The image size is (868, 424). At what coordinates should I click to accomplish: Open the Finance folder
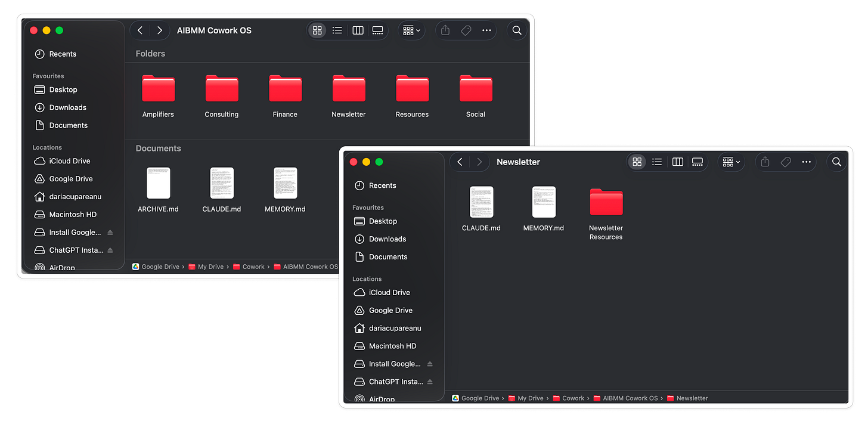point(285,89)
